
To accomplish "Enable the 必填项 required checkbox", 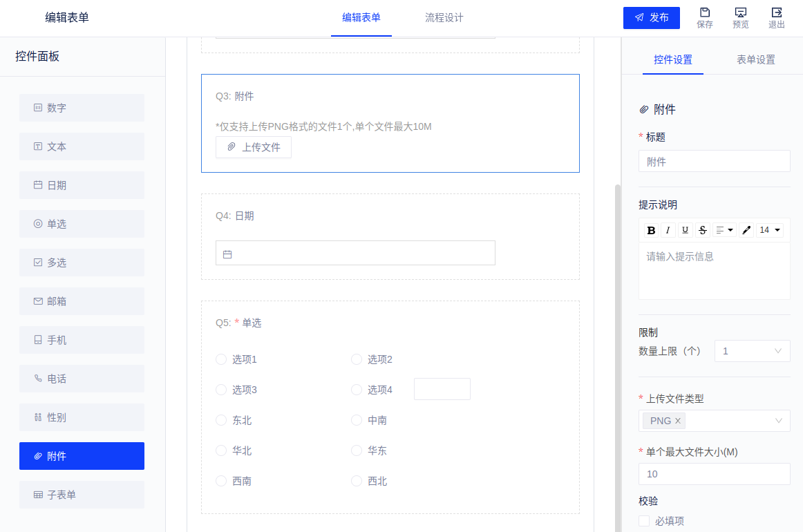I will pos(644,521).
